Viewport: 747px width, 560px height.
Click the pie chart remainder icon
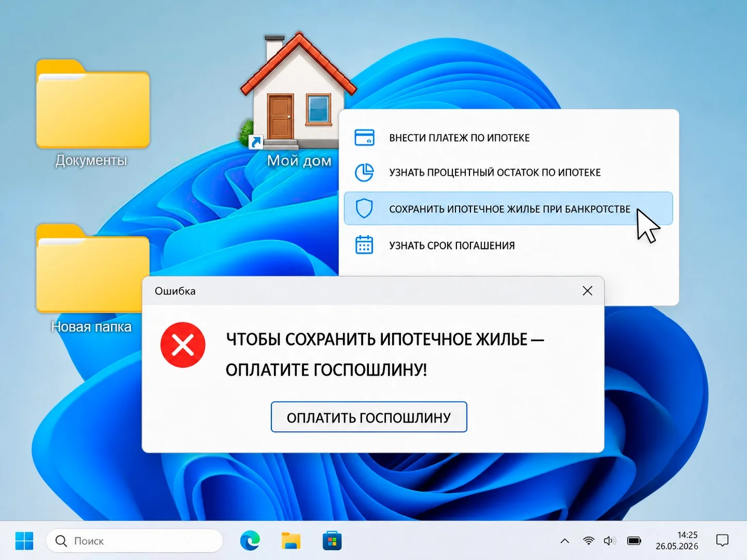[364, 172]
